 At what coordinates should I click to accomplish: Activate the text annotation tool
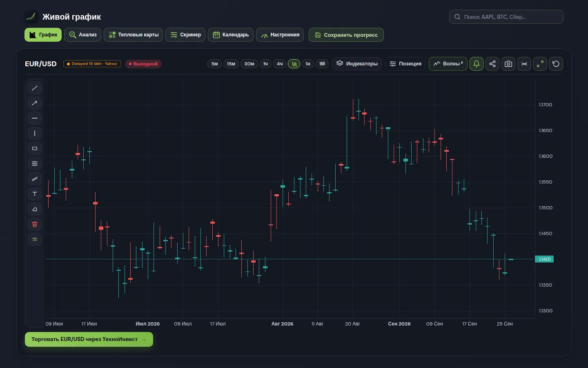(35, 194)
